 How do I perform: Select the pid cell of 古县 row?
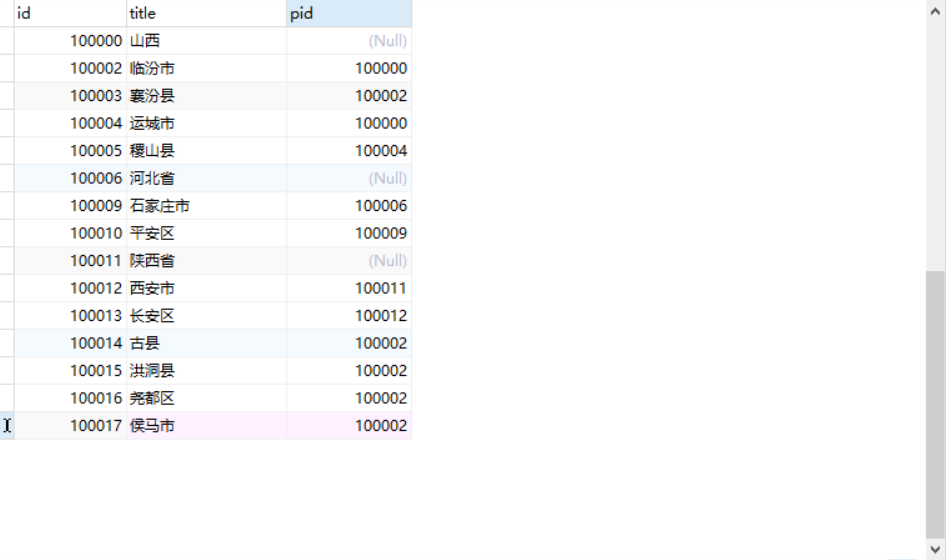click(349, 343)
